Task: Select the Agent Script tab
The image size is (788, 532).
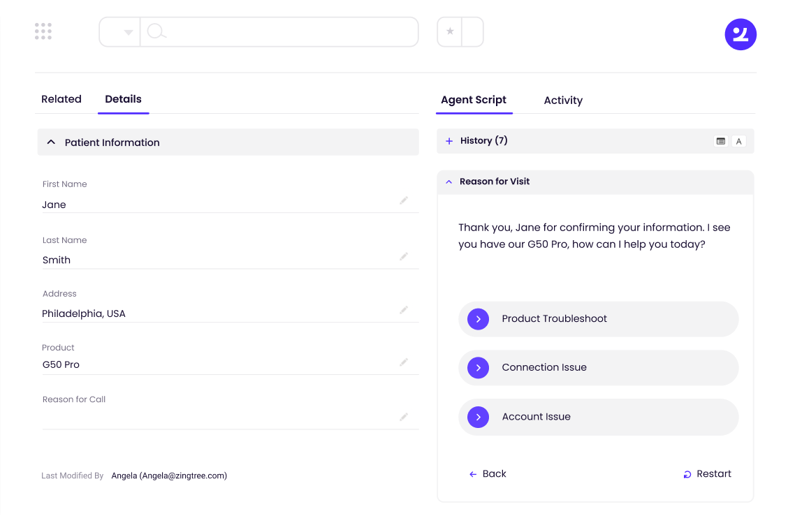Action: [x=474, y=100]
